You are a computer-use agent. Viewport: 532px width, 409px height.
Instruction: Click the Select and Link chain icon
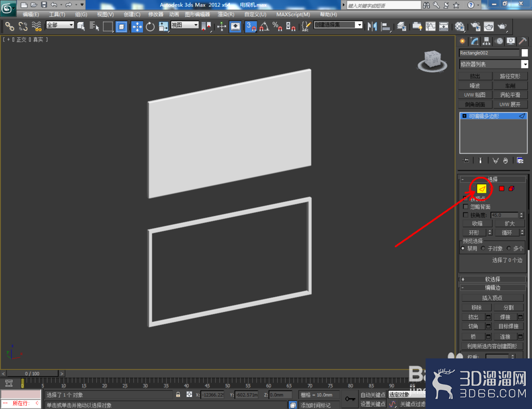tap(9, 26)
